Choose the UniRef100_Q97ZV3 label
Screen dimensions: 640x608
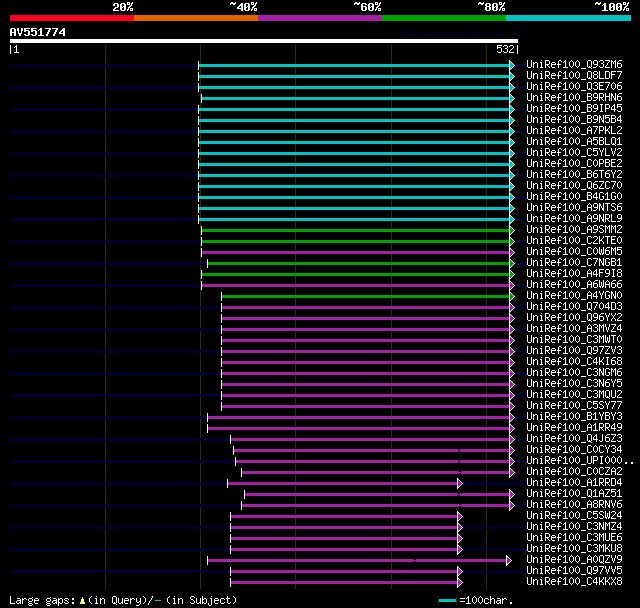tap(574, 351)
